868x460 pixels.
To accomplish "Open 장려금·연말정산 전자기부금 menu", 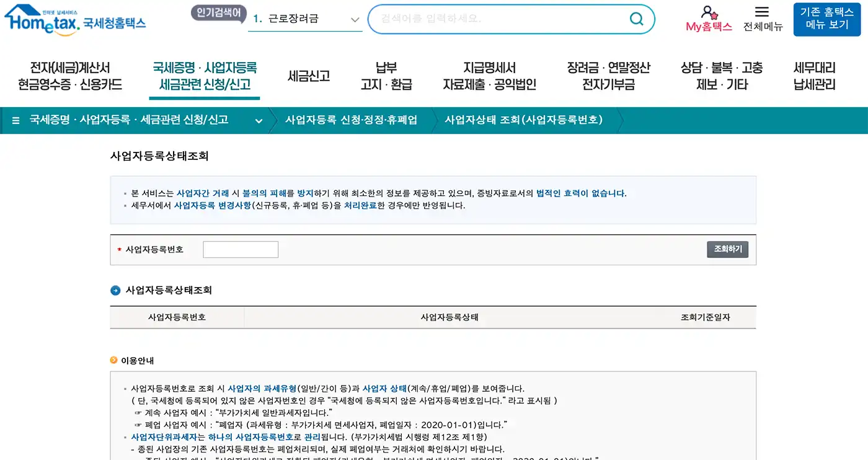I will tap(608, 76).
